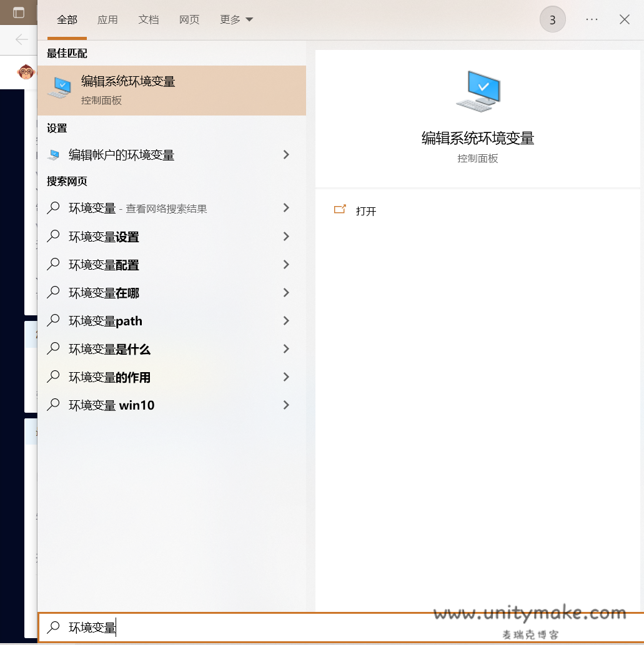This screenshot has height=645, width=644.
Task: Open the three-dot options menu
Action: (x=592, y=20)
